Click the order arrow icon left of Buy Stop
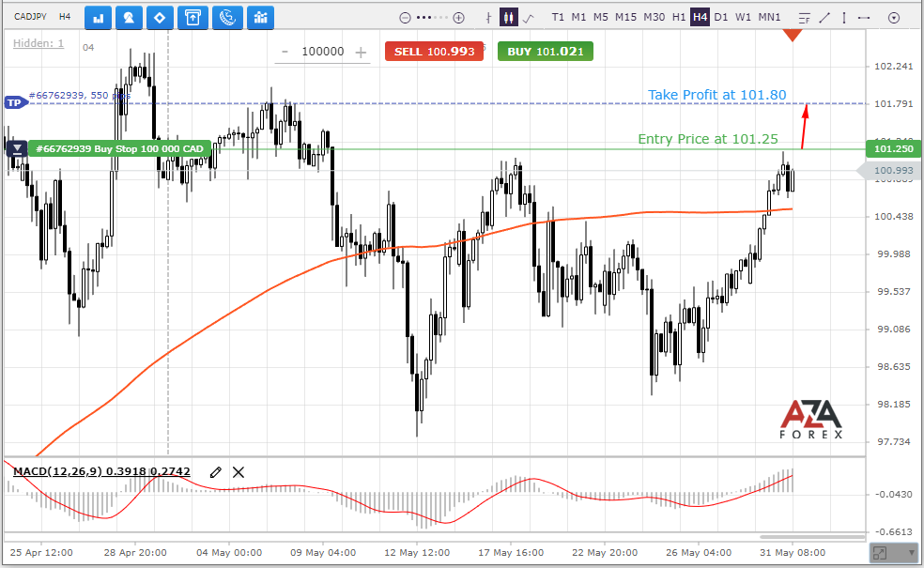The image size is (924, 568). (x=17, y=148)
